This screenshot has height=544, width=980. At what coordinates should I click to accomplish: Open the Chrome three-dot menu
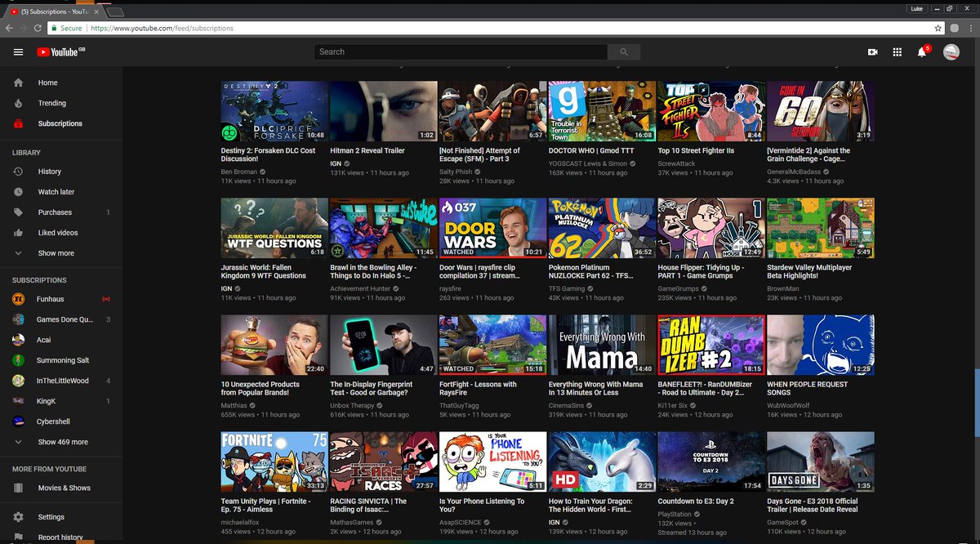click(970, 28)
